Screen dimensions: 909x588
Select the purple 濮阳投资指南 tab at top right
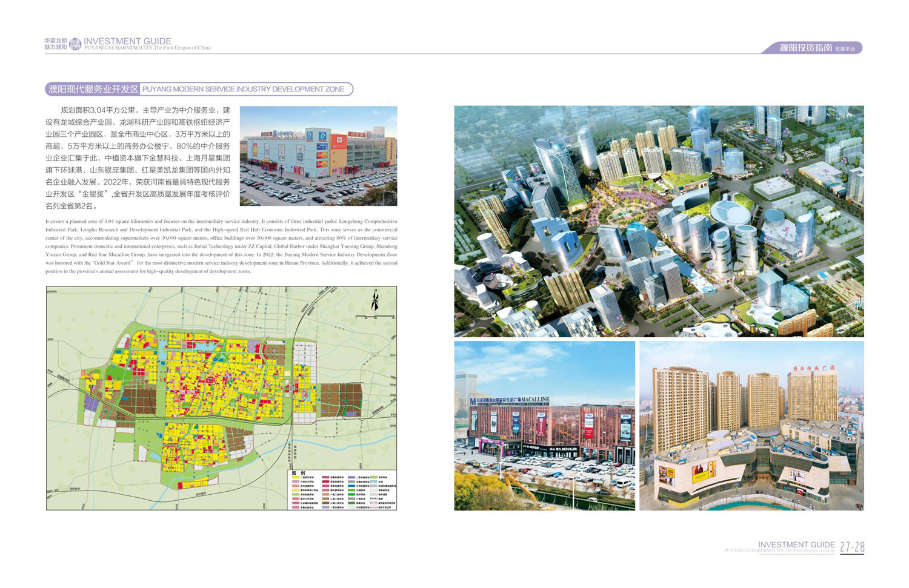click(x=812, y=48)
